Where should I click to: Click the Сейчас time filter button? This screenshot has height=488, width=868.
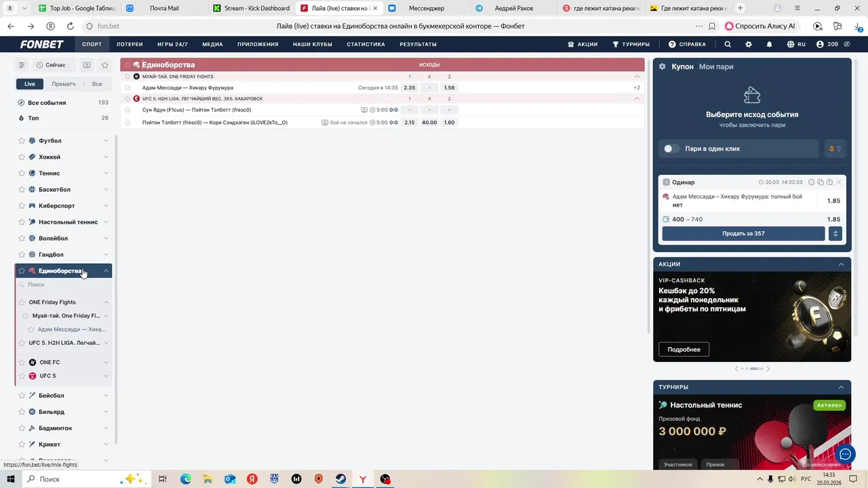(52, 65)
